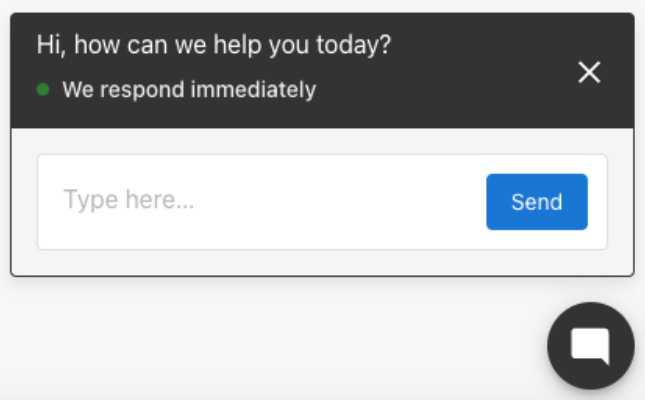Click the "Type here..." placeholder text
This screenshot has width=645, height=400.
[129, 200]
